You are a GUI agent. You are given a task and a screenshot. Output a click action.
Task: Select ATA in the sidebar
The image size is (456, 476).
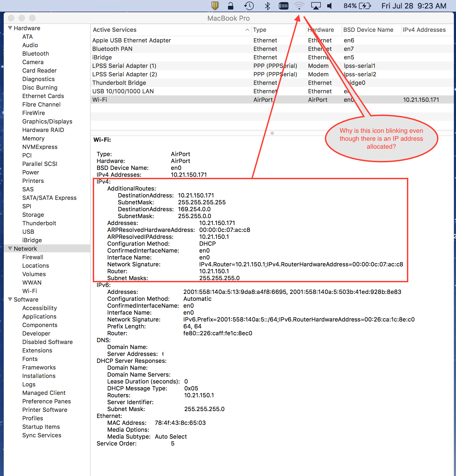pos(28,37)
